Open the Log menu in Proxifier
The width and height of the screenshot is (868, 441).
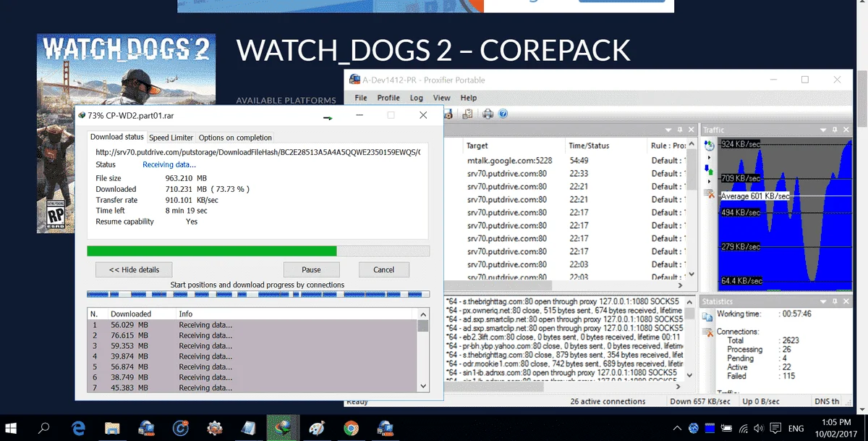[x=416, y=98]
